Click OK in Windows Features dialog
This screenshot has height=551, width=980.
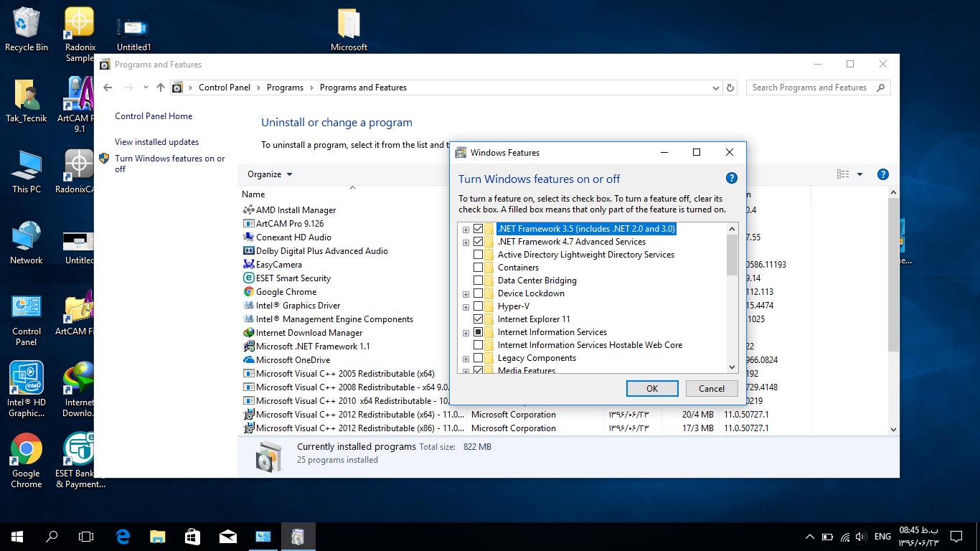(652, 388)
